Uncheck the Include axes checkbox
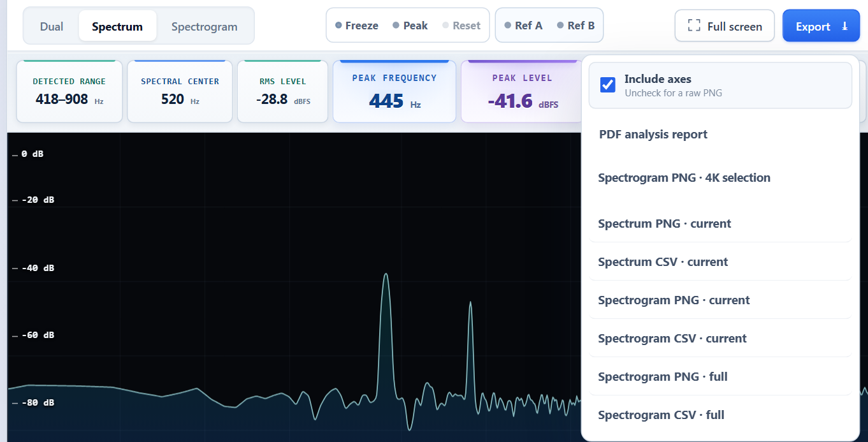868x442 pixels. point(608,85)
